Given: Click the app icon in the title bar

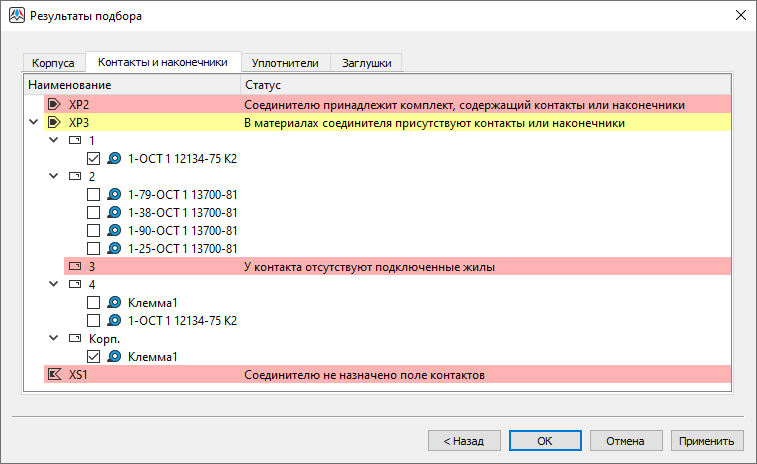Looking at the screenshot, I should click(x=16, y=16).
